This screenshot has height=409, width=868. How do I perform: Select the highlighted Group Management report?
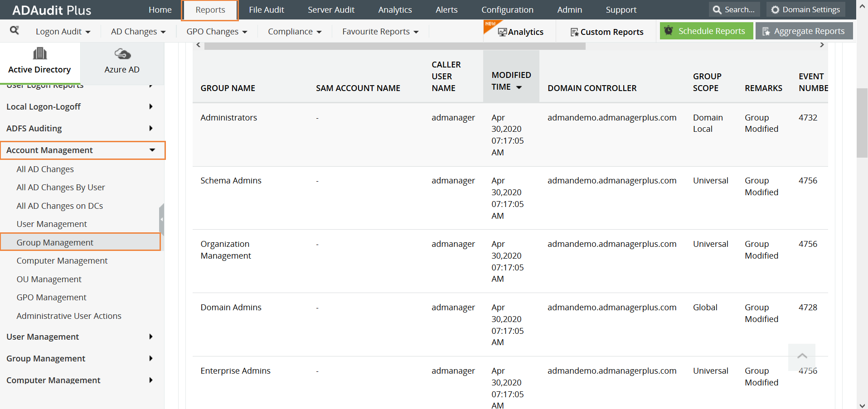[81, 242]
